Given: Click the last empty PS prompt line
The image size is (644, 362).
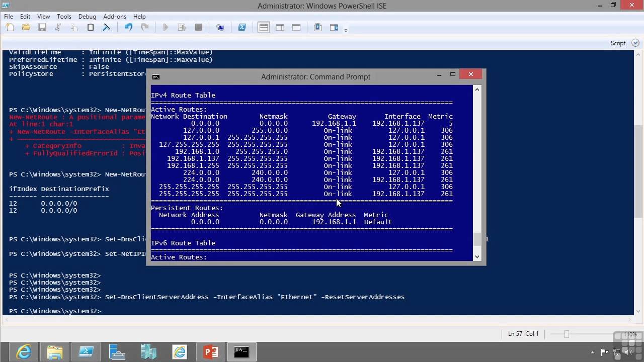Looking at the screenshot, I should point(55,311).
